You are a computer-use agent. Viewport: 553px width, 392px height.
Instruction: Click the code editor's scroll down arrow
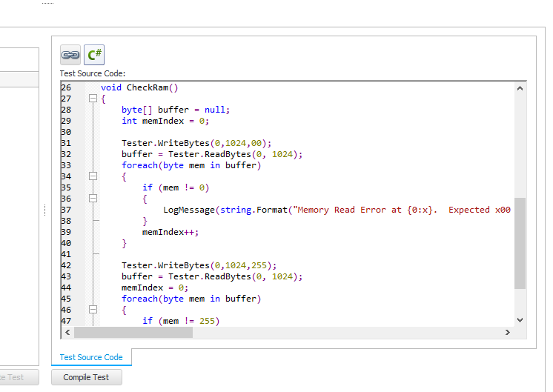click(x=519, y=320)
